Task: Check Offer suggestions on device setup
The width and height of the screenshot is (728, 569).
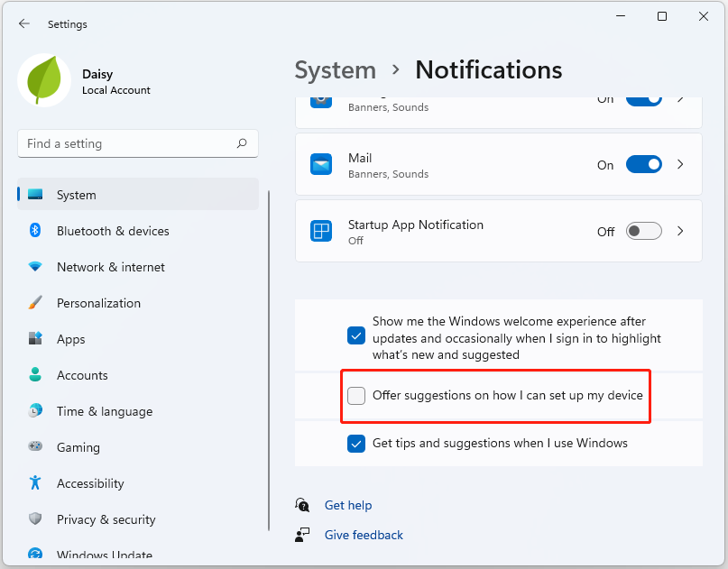Action: [x=355, y=396]
